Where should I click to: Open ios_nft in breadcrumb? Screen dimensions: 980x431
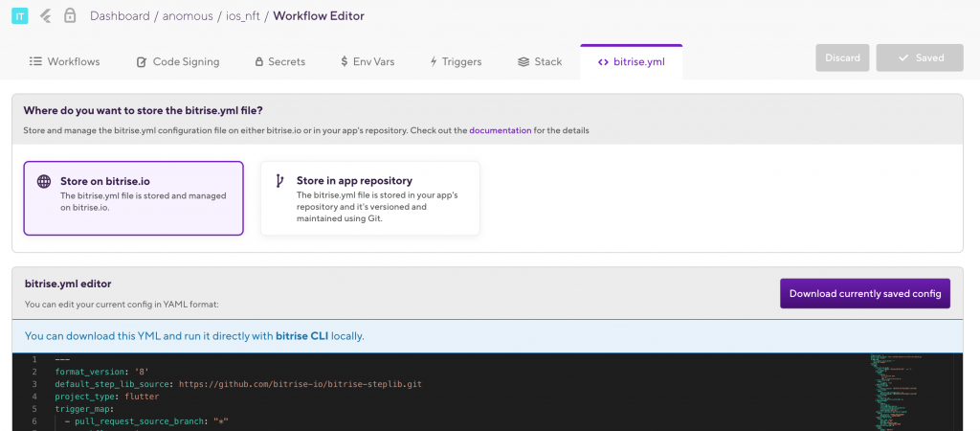coord(242,15)
